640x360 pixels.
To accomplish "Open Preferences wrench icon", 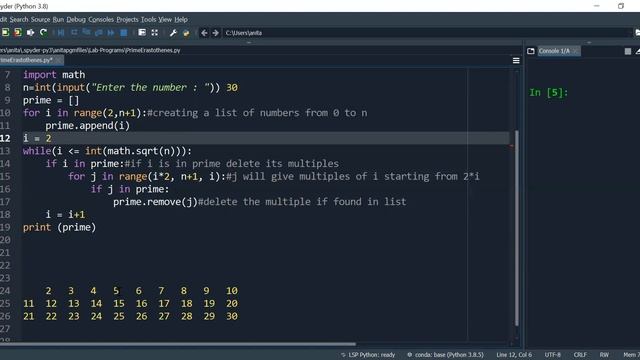I will click(x=173, y=33).
